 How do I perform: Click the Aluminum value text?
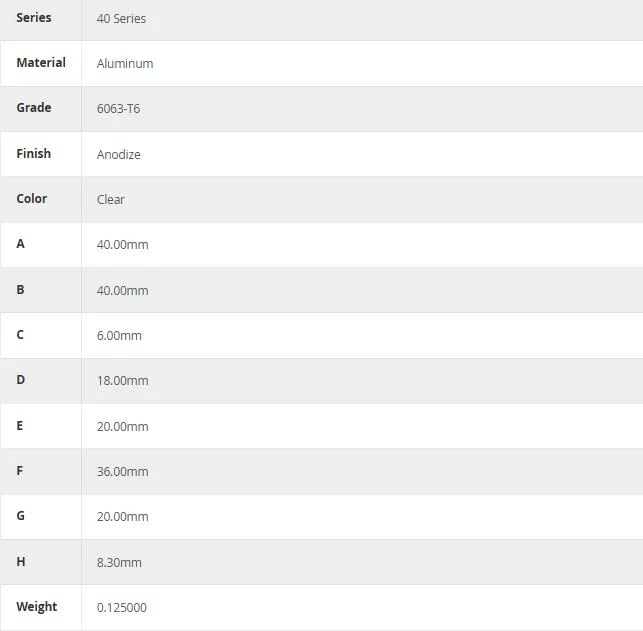[125, 64]
